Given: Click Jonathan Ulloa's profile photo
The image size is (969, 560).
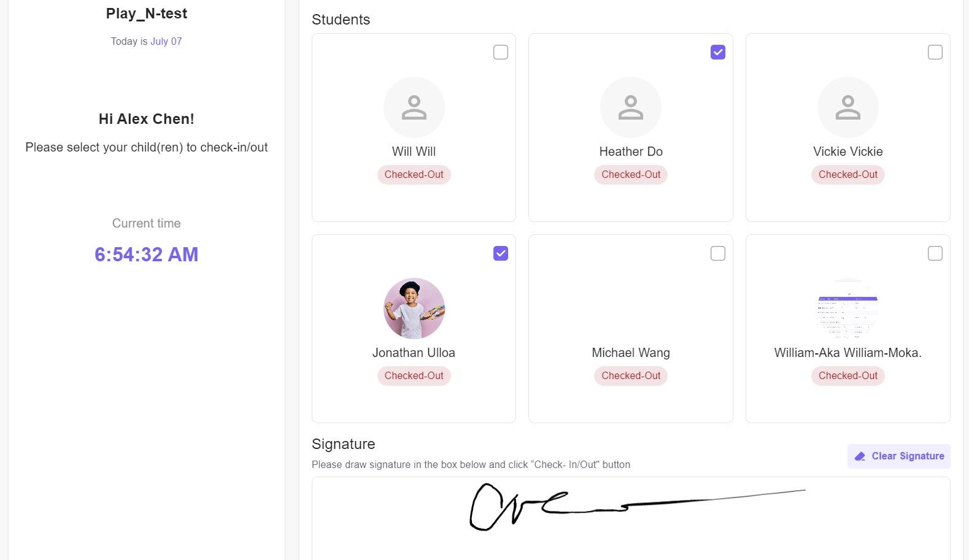Looking at the screenshot, I should click(x=414, y=309).
